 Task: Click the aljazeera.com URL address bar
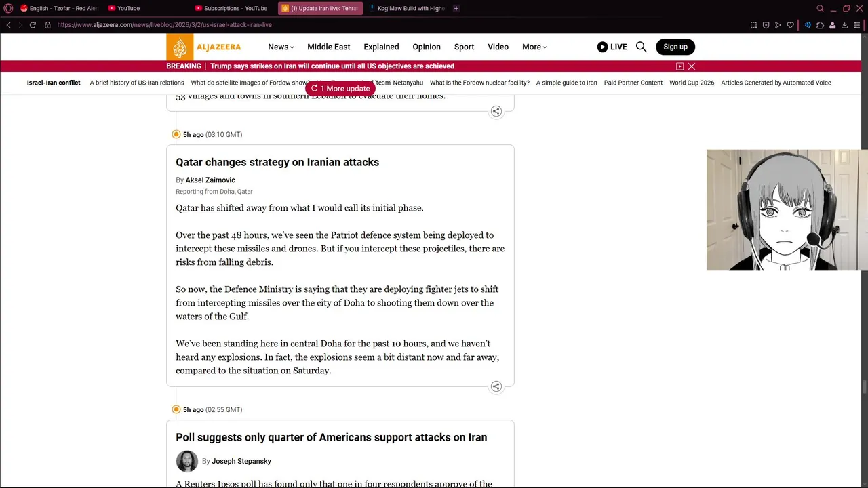pyautogui.click(x=165, y=25)
